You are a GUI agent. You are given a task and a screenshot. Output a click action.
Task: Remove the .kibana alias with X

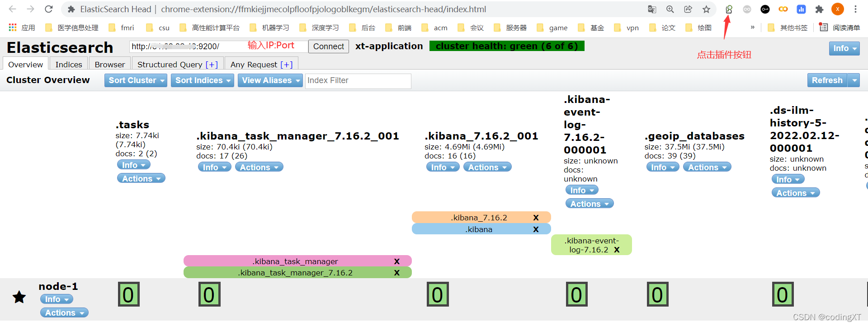(x=536, y=229)
